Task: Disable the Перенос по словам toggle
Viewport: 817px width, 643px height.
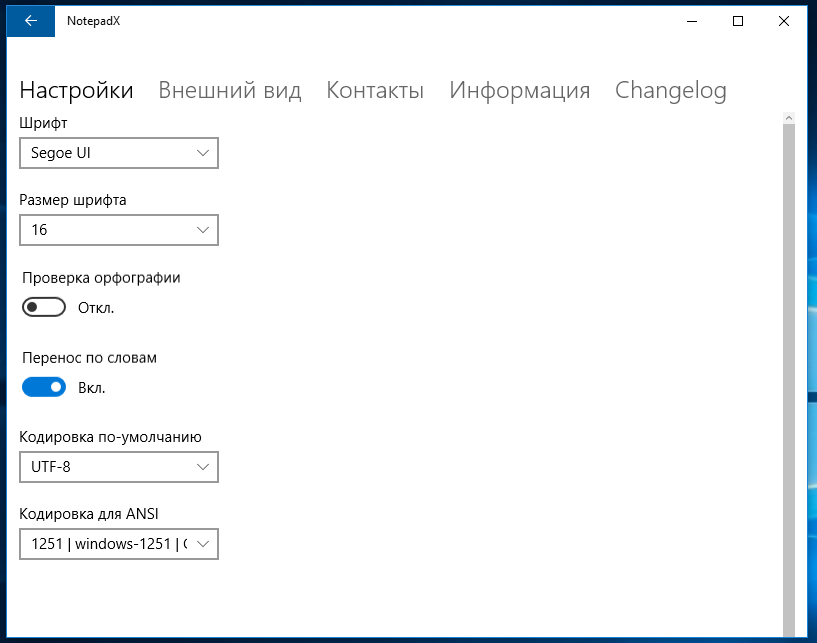Action: 44,387
